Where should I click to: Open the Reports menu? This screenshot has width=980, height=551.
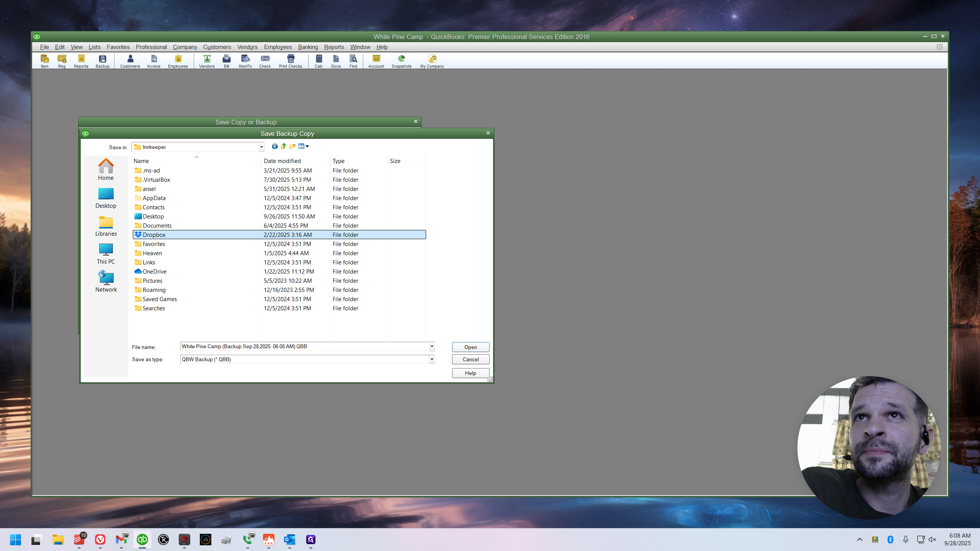pyautogui.click(x=334, y=47)
